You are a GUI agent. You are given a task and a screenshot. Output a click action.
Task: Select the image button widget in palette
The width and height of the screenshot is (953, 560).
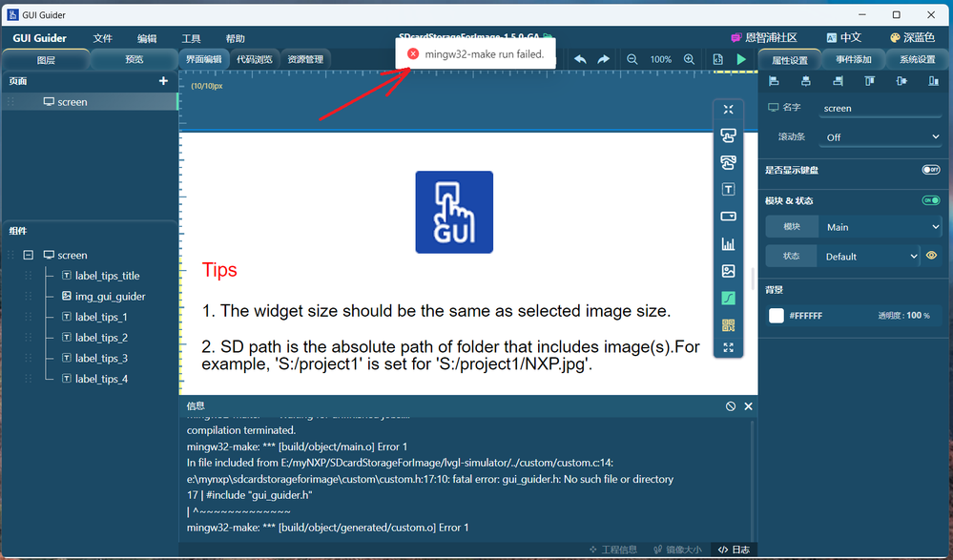coord(728,162)
